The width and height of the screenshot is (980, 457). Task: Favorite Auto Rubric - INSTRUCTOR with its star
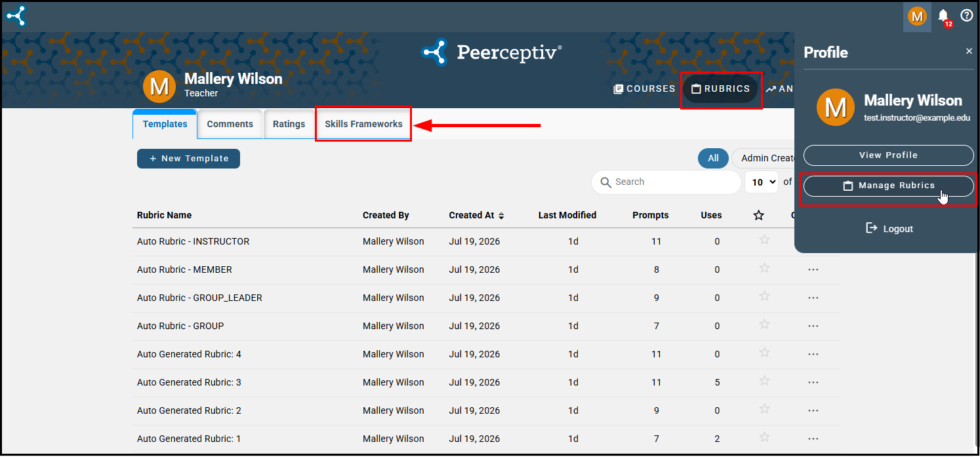(x=764, y=240)
